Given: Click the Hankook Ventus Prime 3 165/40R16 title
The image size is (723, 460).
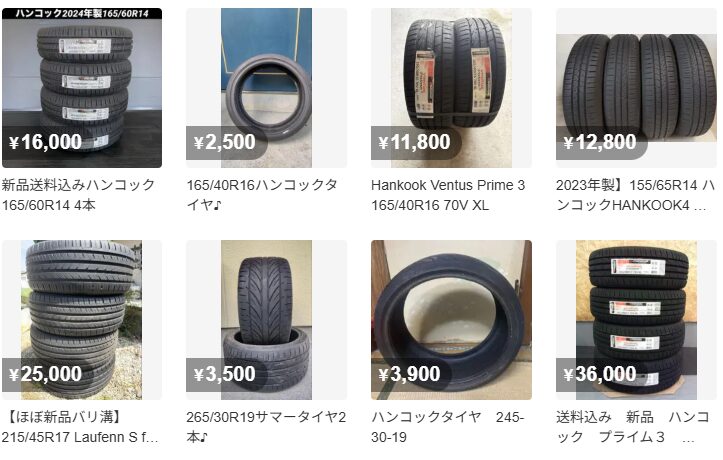Looking at the screenshot, I should [x=448, y=195].
